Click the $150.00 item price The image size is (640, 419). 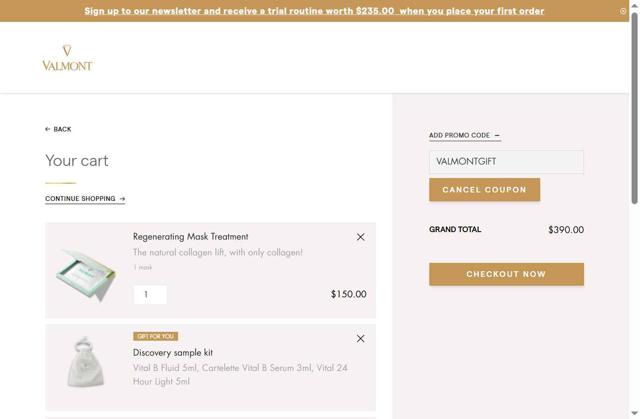coord(348,295)
